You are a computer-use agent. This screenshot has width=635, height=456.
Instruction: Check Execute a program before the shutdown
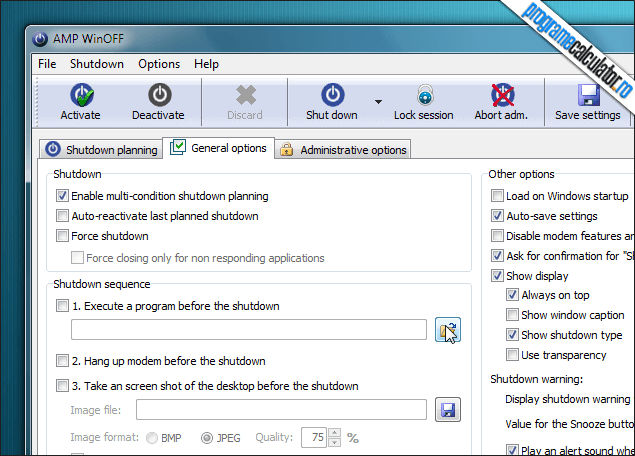[x=62, y=306]
